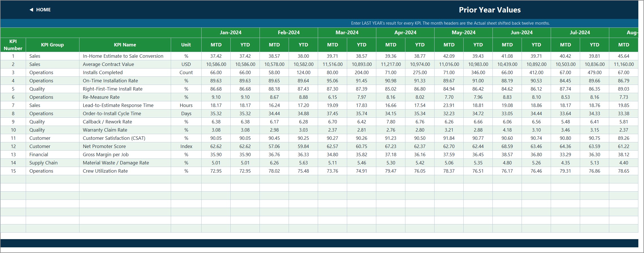Select cell Callback / Rework Rate
The image size is (644, 253).
coord(125,122)
